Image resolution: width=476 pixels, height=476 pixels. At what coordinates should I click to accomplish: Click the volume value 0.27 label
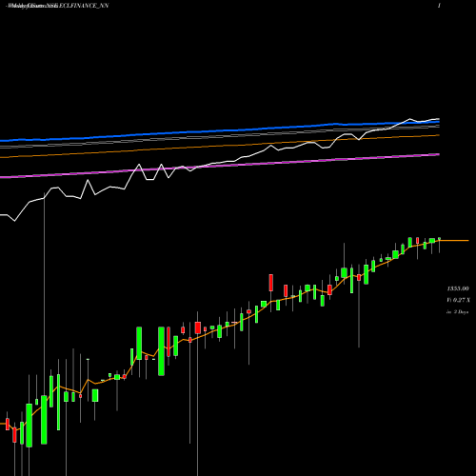coord(458,300)
